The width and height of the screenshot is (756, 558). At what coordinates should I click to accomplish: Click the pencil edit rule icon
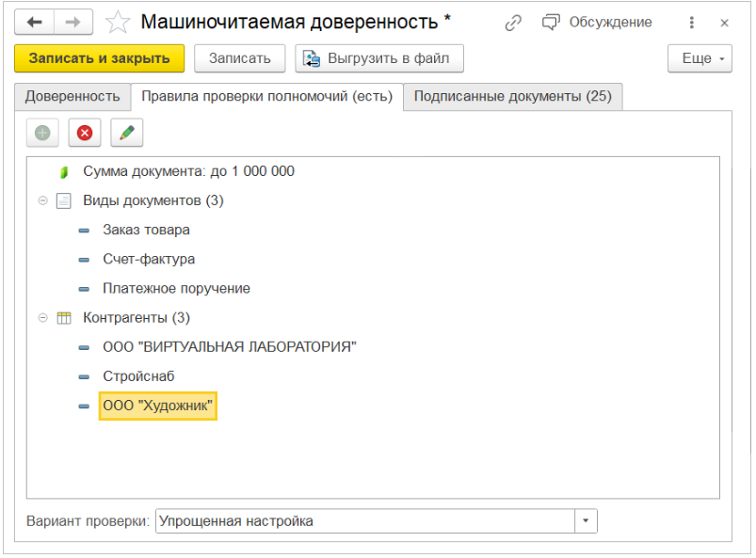pyautogui.click(x=126, y=134)
